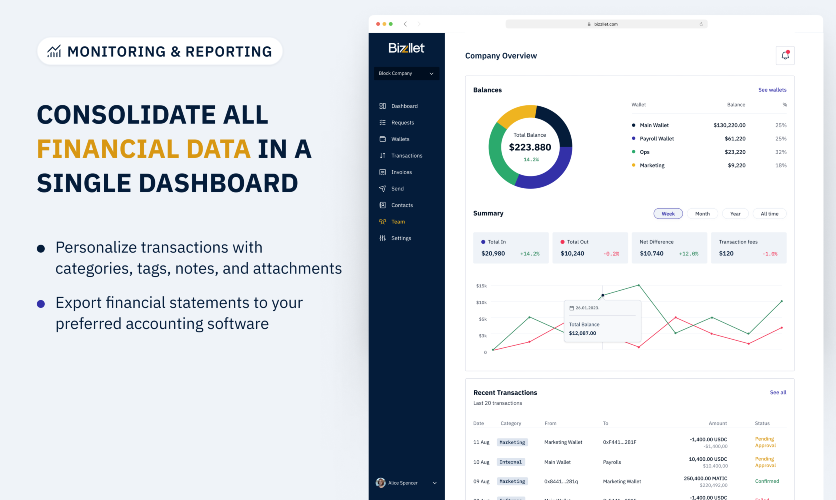
Task: Click the Total In summary card
Action: [511, 248]
